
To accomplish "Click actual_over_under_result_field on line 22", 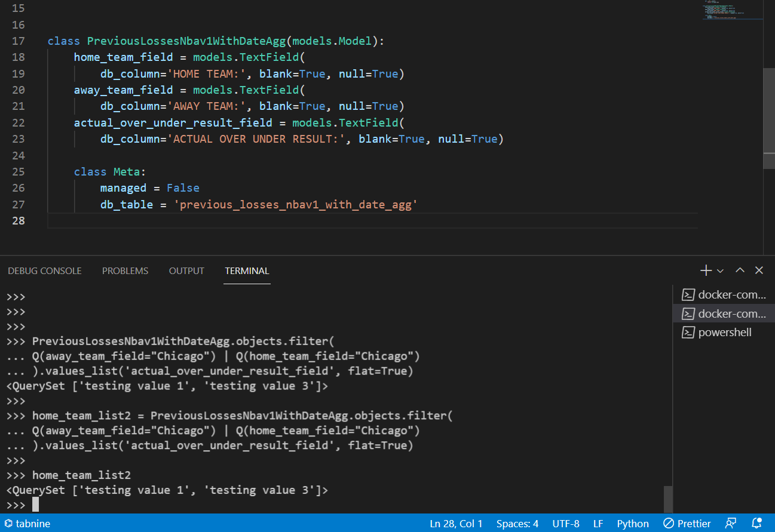I will coord(173,123).
